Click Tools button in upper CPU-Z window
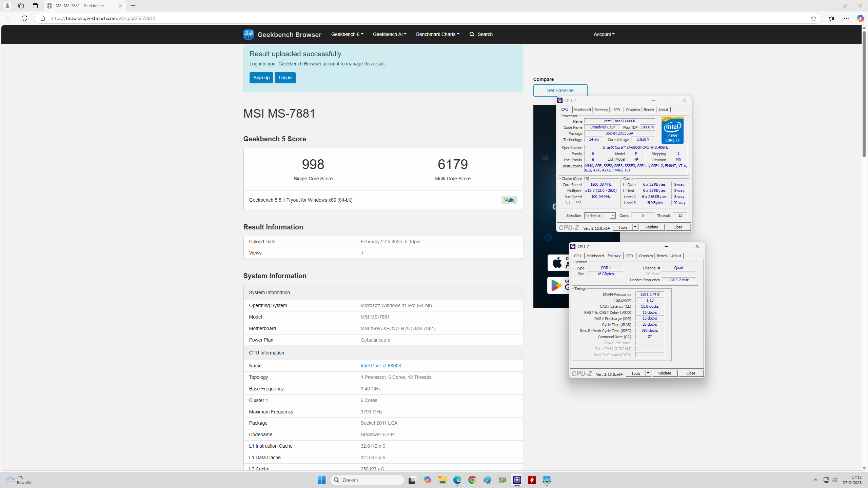This screenshot has height=488, width=868. [x=623, y=227]
